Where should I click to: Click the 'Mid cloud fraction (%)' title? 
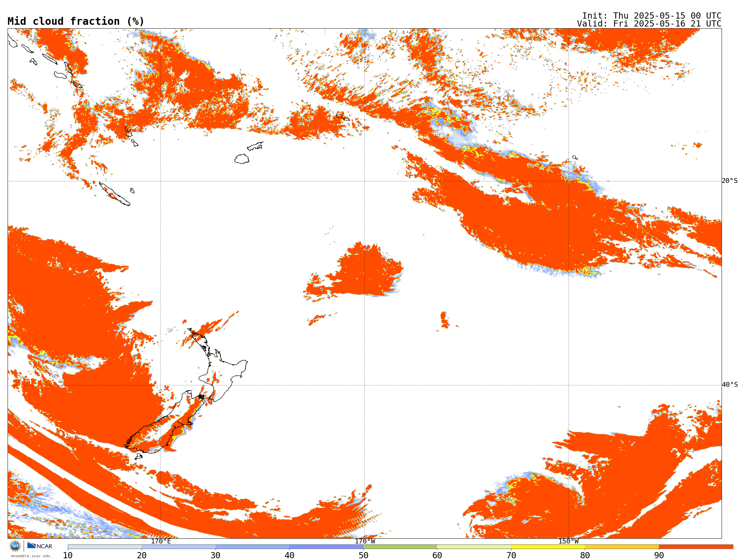pos(76,21)
